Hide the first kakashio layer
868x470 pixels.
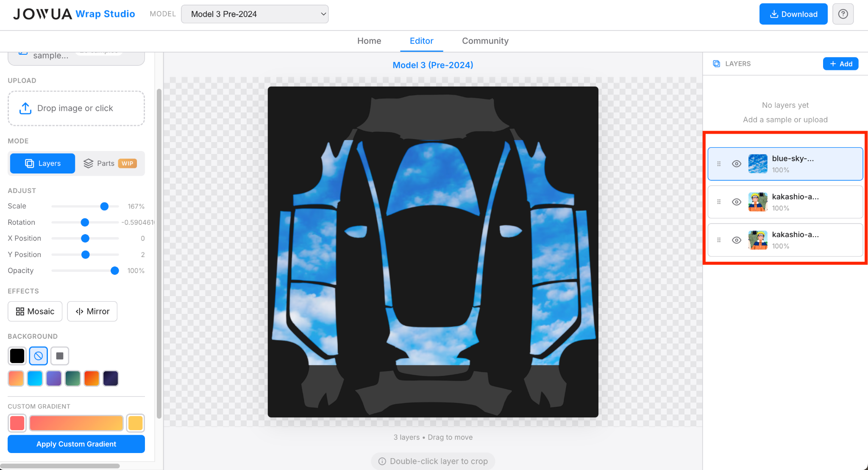736,201
